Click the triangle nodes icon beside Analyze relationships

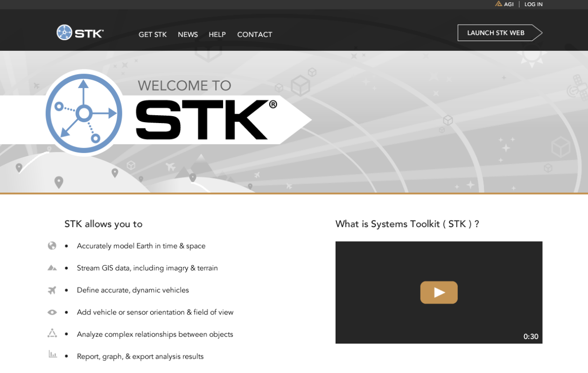coord(52,333)
